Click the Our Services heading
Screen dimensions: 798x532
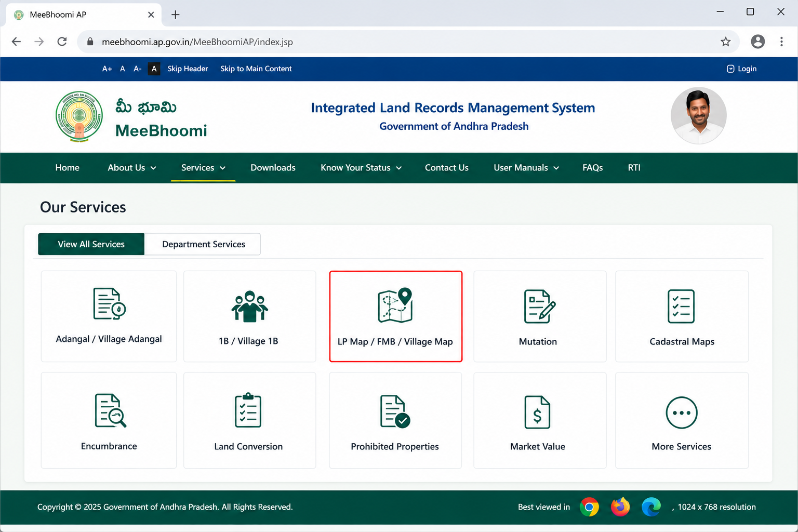click(83, 207)
